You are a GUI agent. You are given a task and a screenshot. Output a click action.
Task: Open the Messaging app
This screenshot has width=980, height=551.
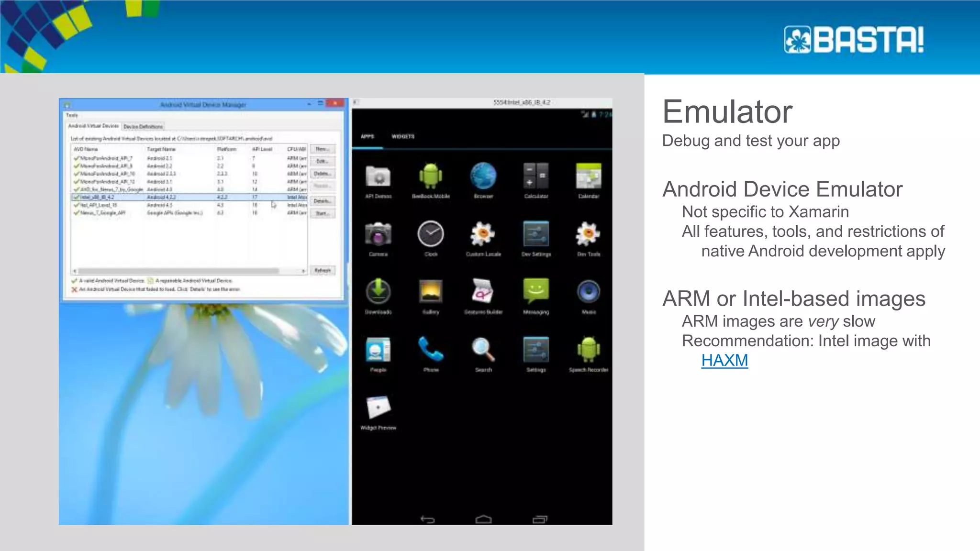tap(536, 297)
